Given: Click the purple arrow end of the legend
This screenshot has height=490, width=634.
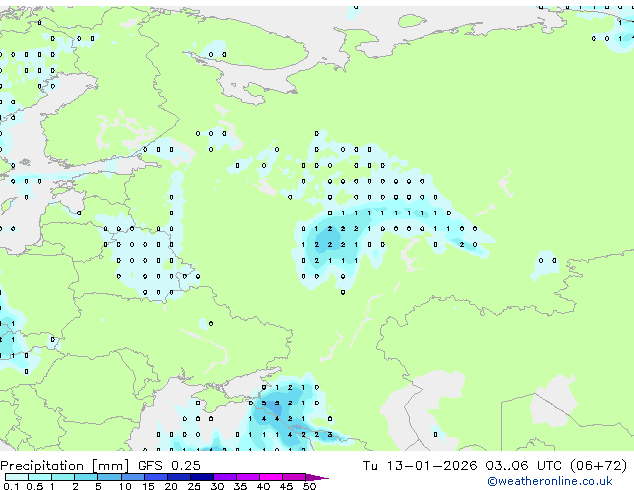Looking at the screenshot, I should click(x=317, y=477).
